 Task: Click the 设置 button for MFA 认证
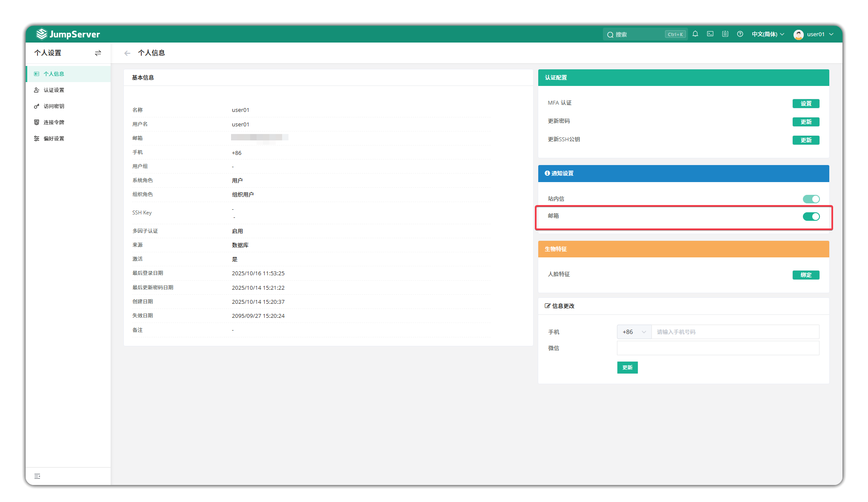coord(805,103)
